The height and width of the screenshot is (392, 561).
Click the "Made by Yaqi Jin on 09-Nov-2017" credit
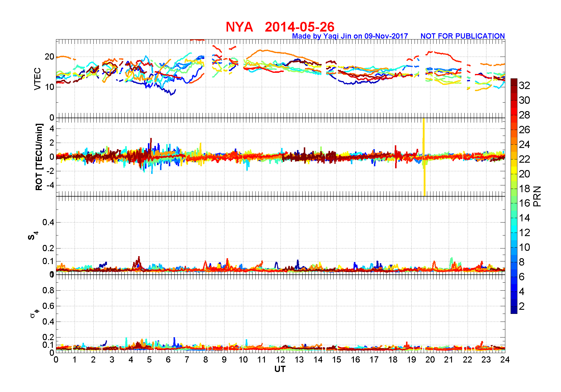pyautogui.click(x=350, y=36)
